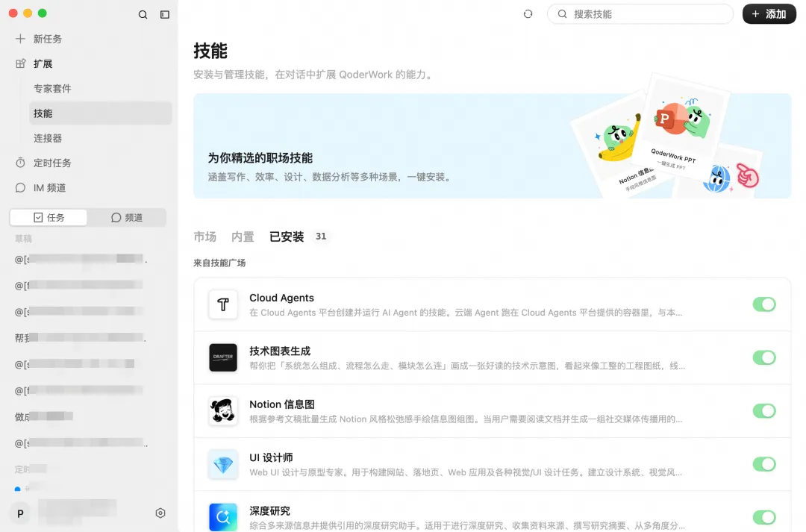Click the user avatar P
Image resolution: width=806 pixels, height=532 pixels.
tap(21, 513)
